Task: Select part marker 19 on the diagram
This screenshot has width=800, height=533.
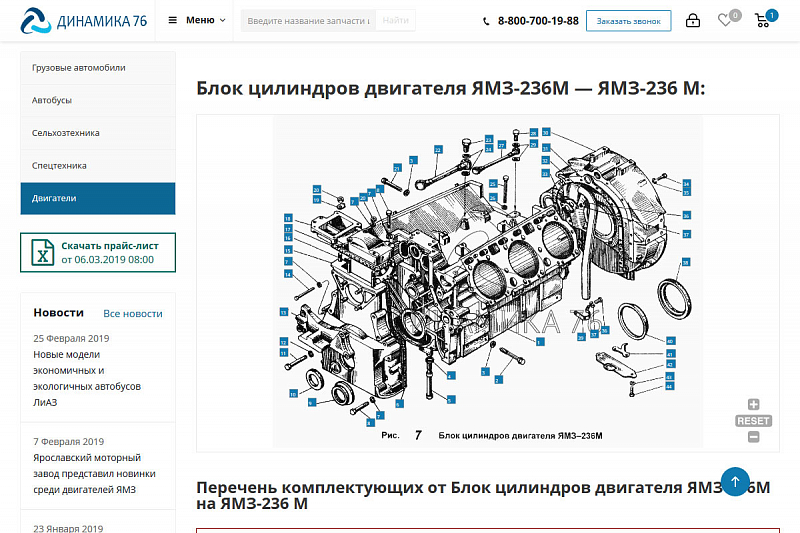Action: pos(317,199)
